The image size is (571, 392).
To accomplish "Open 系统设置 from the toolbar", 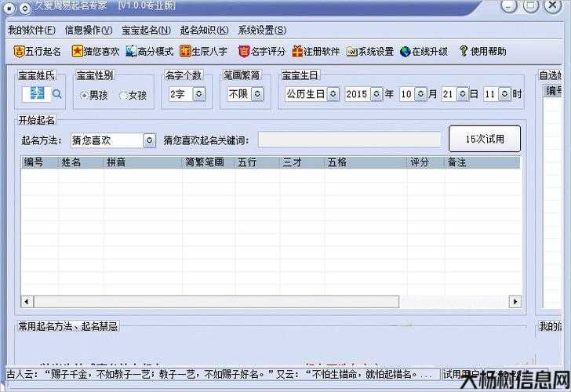I will click(370, 51).
